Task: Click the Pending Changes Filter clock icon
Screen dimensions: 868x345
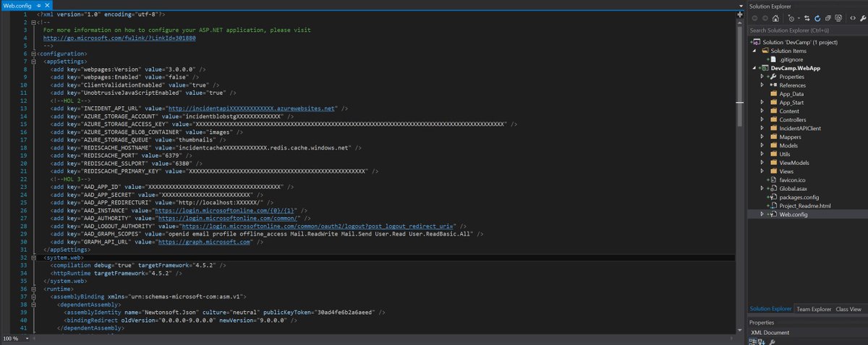Action: click(791, 19)
